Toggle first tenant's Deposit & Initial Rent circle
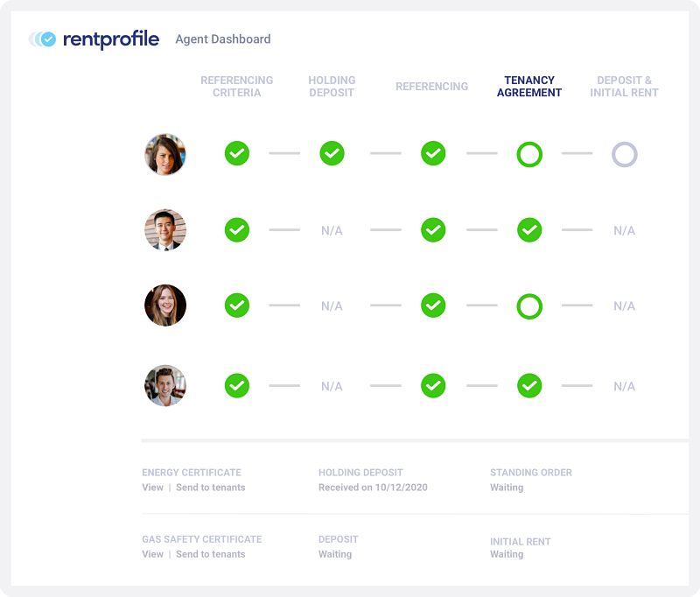Screen dimensions: 700x597 (625, 153)
